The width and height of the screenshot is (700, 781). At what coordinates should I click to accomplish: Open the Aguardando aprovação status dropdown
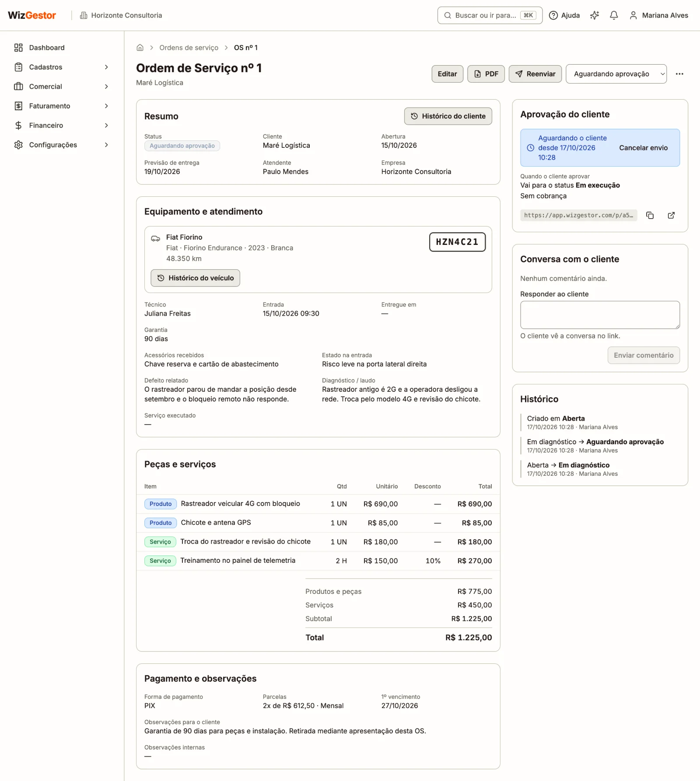click(x=616, y=74)
